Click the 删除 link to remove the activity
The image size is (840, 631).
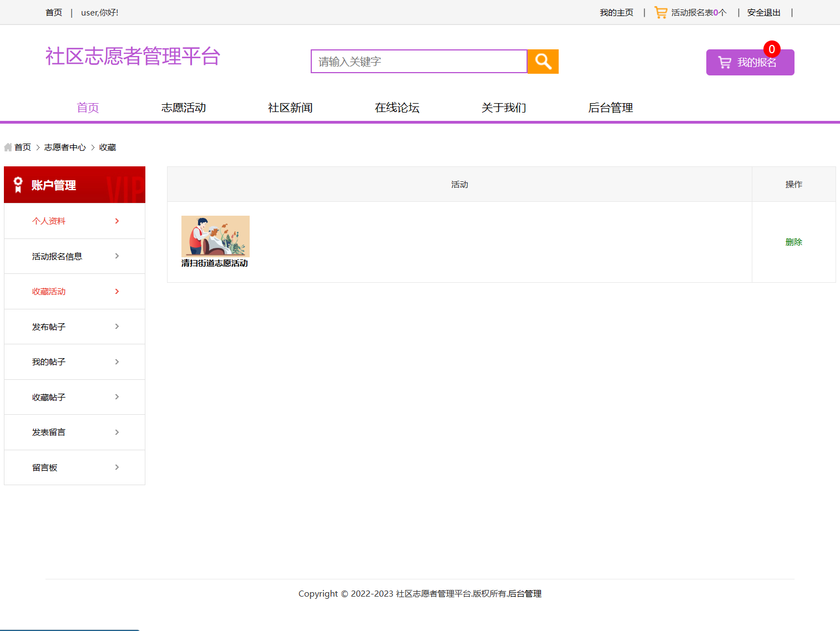click(793, 242)
